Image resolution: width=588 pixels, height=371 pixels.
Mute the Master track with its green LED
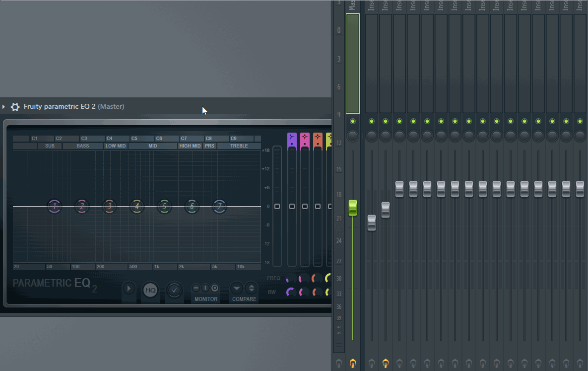(352, 121)
